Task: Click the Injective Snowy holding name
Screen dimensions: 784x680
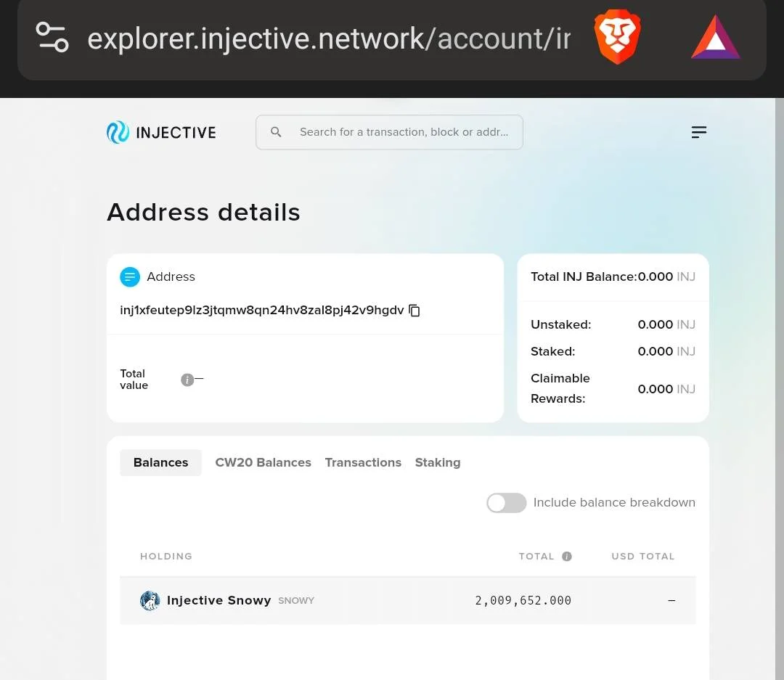Action: coord(219,600)
